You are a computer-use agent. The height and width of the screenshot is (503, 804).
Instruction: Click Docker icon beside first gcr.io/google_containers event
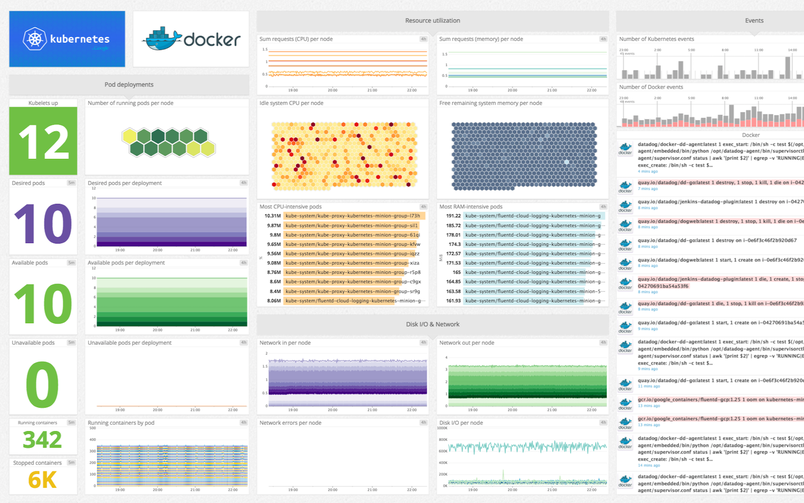pyautogui.click(x=625, y=401)
